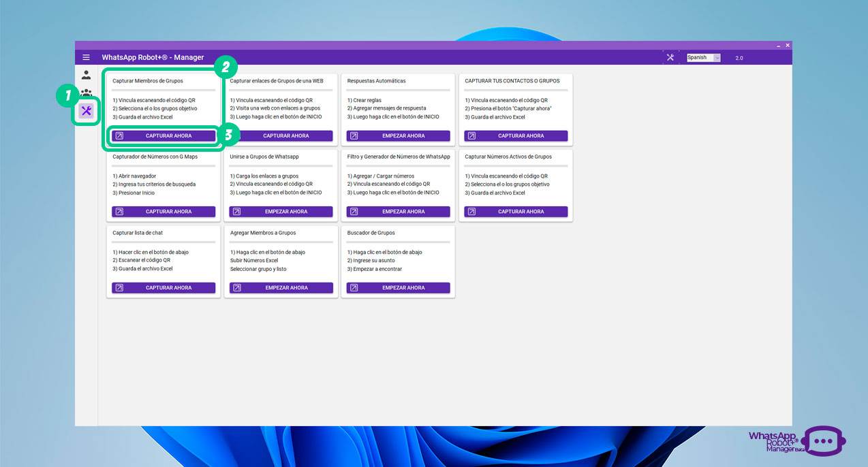This screenshot has width=868, height=467.
Task: Select the wrench tools icon in the sidebar
Action: tap(86, 110)
